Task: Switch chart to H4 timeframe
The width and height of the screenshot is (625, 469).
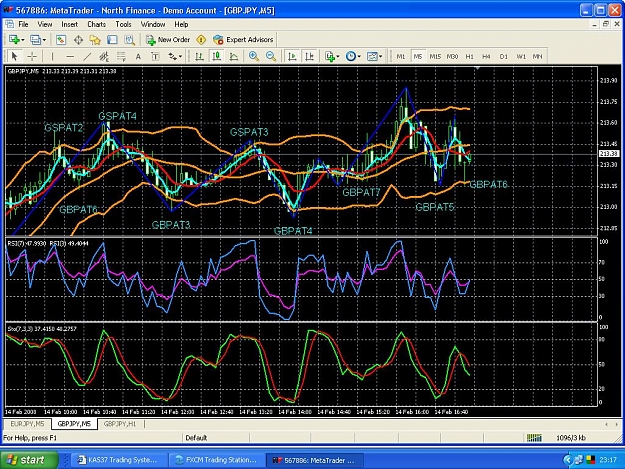Action: [486, 57]
